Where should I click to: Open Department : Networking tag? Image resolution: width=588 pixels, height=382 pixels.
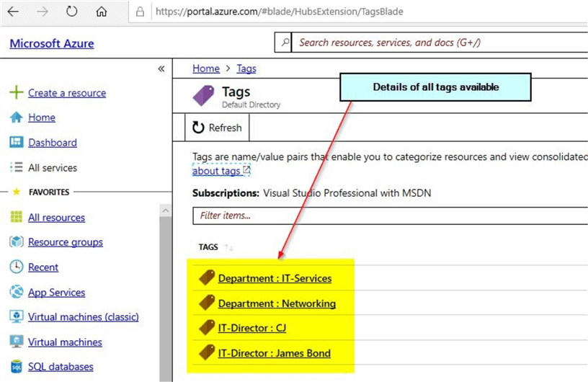click(x=277, y=303)
